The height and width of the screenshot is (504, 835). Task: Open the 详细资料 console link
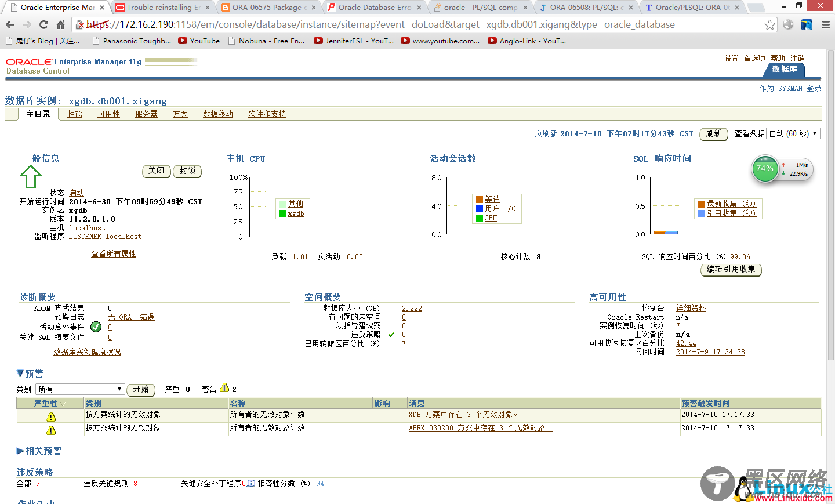[691, 309]
